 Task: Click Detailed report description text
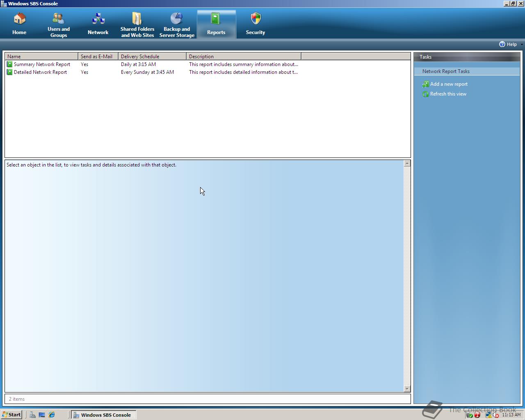(243, 72)
